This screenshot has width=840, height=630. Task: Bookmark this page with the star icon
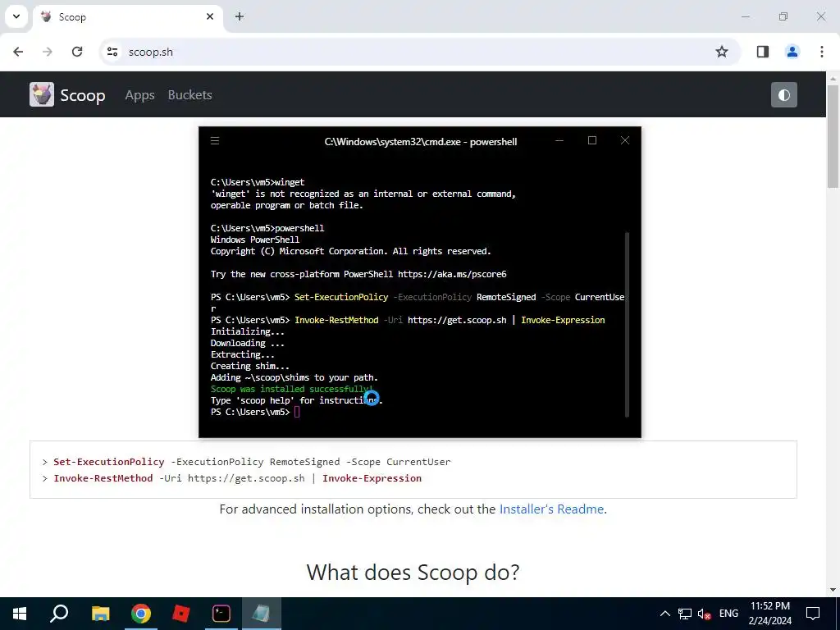722,52
